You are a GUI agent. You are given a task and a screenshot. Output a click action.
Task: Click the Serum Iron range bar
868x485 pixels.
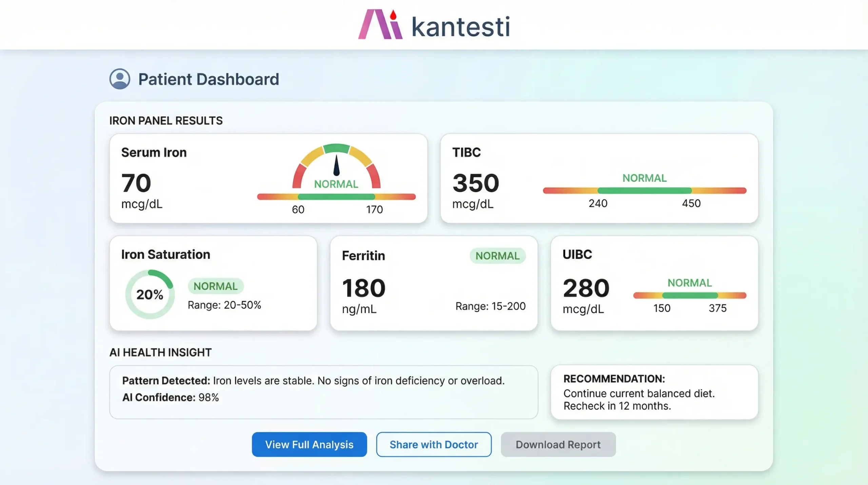click(x=336, y=197)
